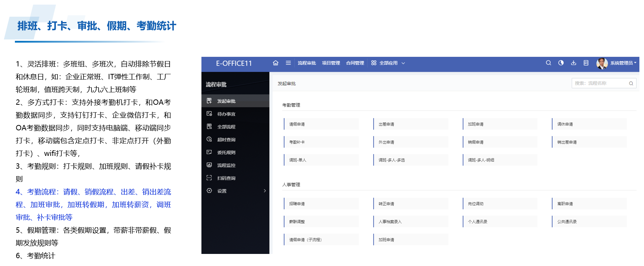Open 系统管理员 user dropdown
The image size is (644, 266).
tap(623, 63)
